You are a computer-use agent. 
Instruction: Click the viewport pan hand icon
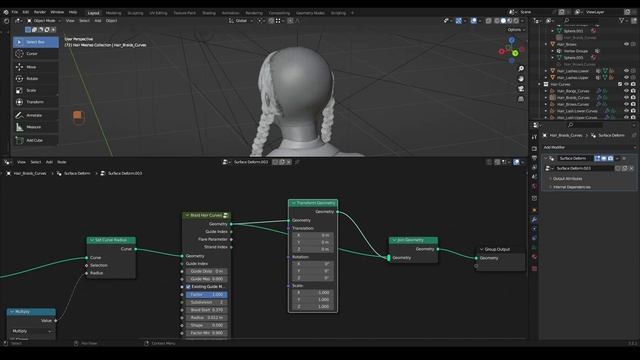click(521, 79)
